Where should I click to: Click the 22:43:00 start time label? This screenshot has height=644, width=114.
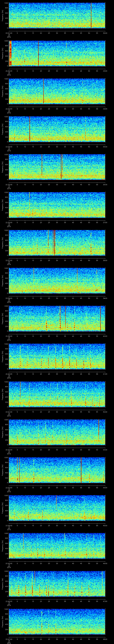pyautogui.click(x=9, y=487)
